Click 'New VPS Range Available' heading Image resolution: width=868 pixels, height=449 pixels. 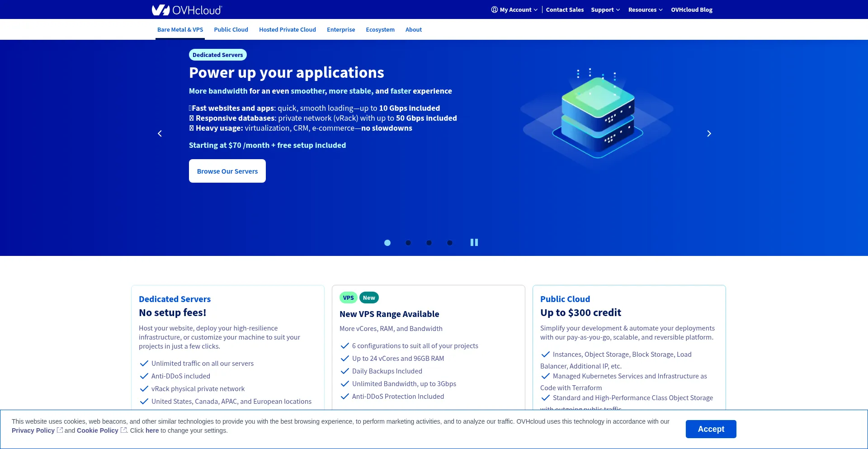389,314
